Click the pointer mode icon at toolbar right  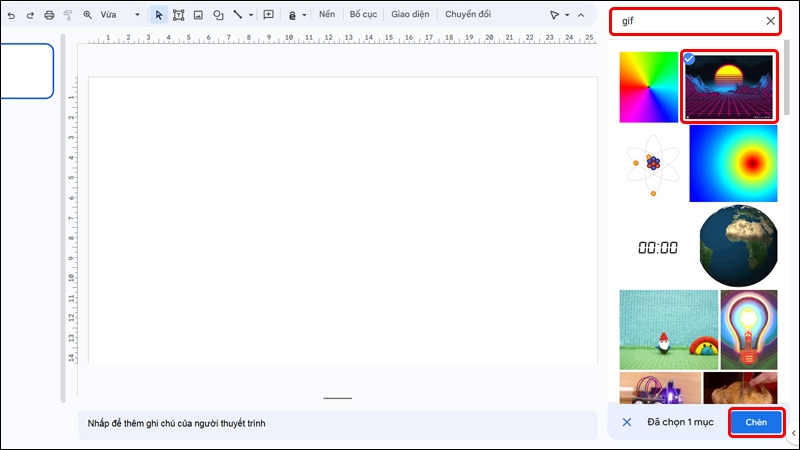(554, 15)
